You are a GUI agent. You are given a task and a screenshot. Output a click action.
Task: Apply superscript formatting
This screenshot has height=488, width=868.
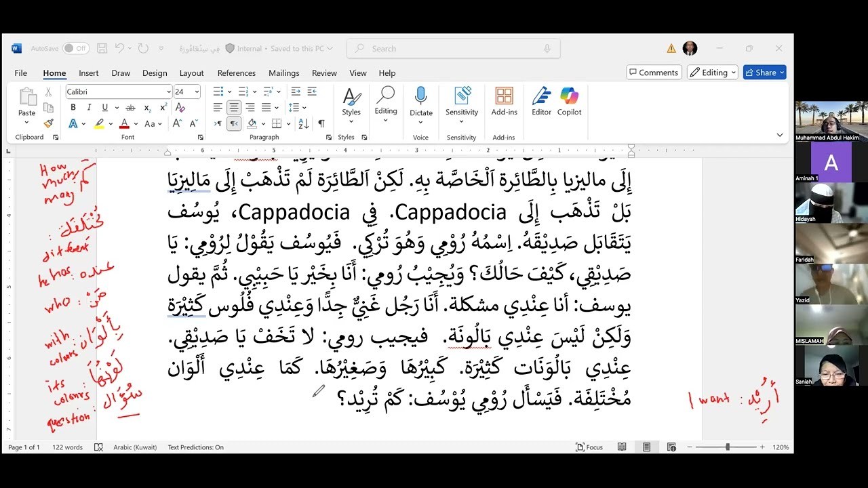point(163,108)
